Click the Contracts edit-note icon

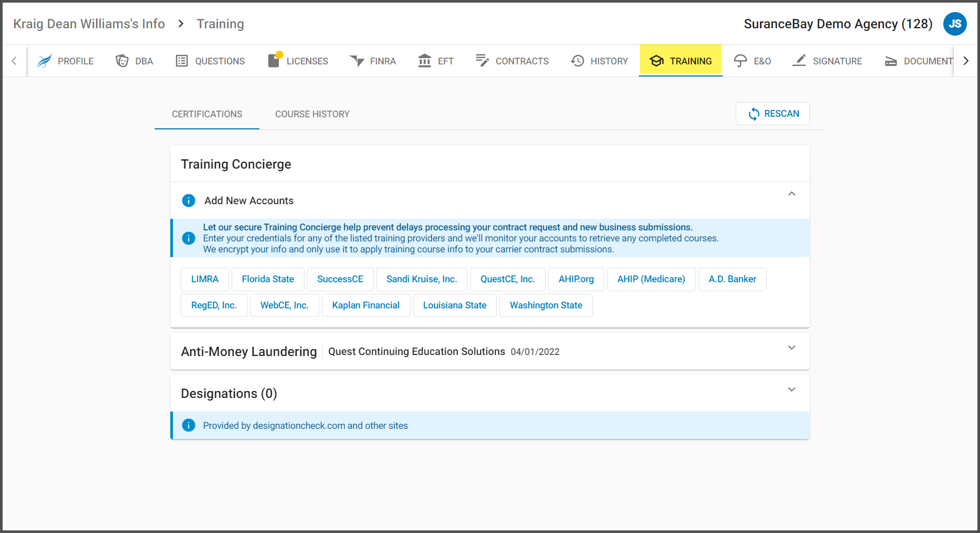[x=482, y=61]
